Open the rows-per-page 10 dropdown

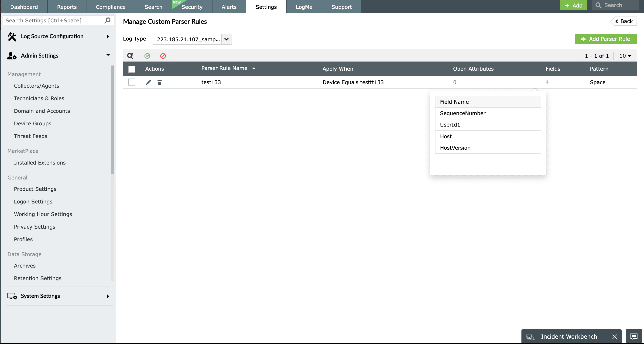pos(625,56)
